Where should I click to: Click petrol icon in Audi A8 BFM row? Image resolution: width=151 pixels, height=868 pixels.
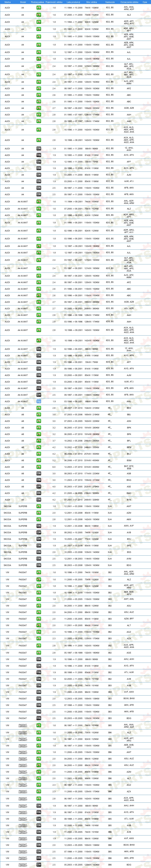tap(39, 447)
